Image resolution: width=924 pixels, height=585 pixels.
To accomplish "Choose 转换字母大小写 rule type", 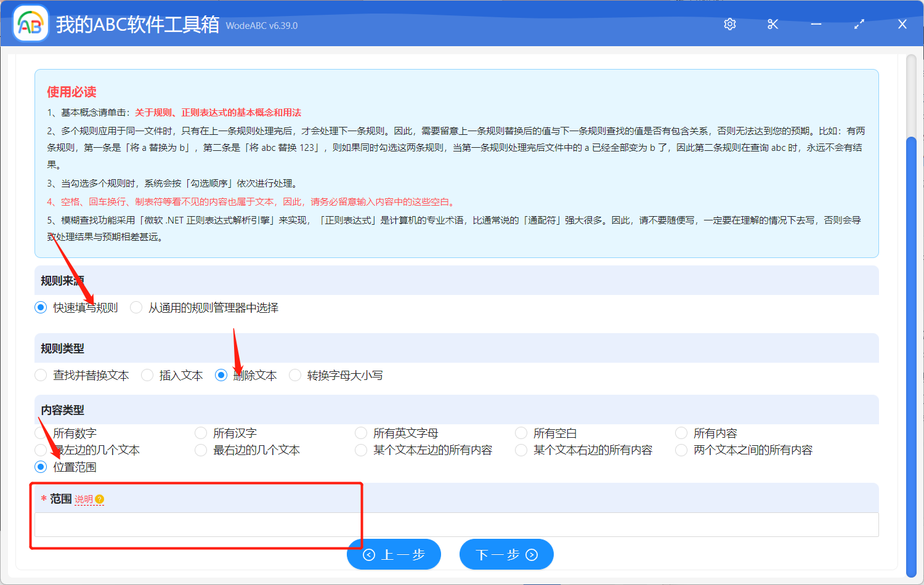I will (295, 375).
